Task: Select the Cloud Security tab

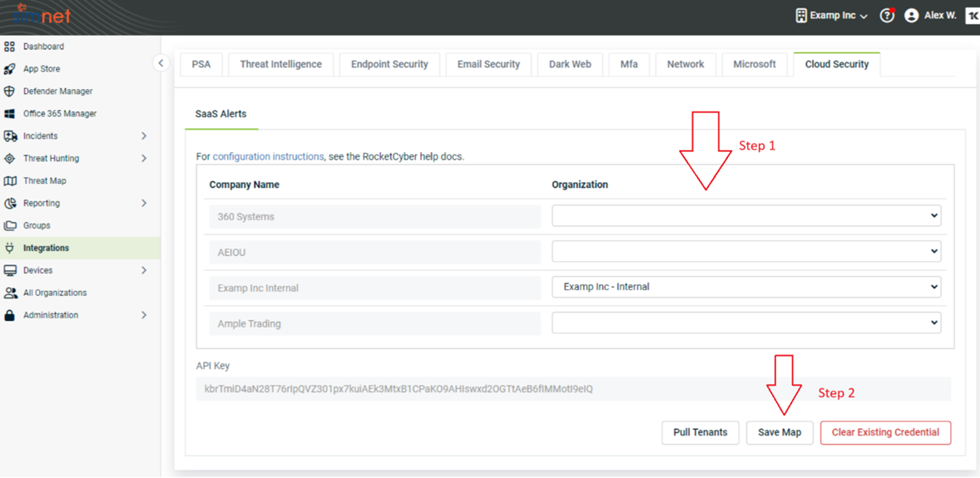Action: (x=837, y=64)
